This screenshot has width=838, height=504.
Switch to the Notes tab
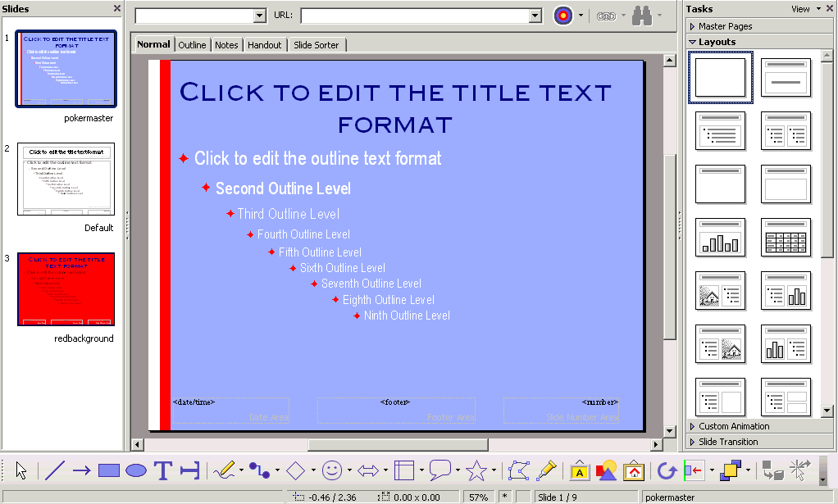pyautogui.click(x=226, y=45)
